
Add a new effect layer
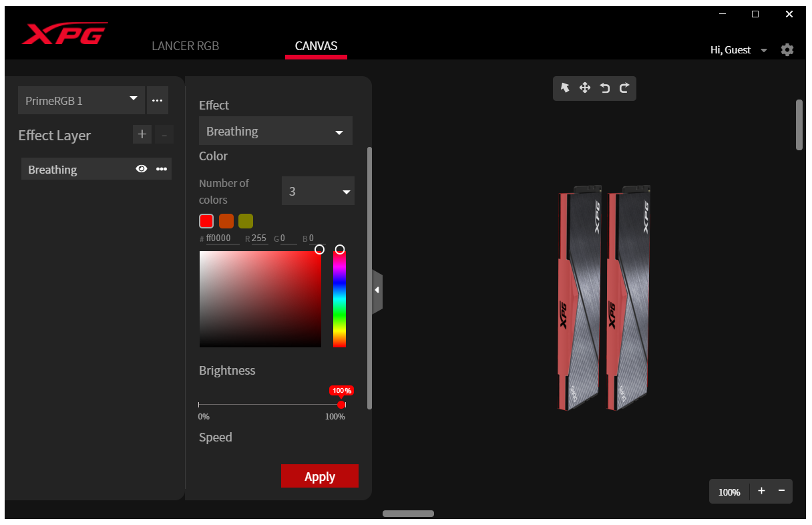[x=142, y=134]
